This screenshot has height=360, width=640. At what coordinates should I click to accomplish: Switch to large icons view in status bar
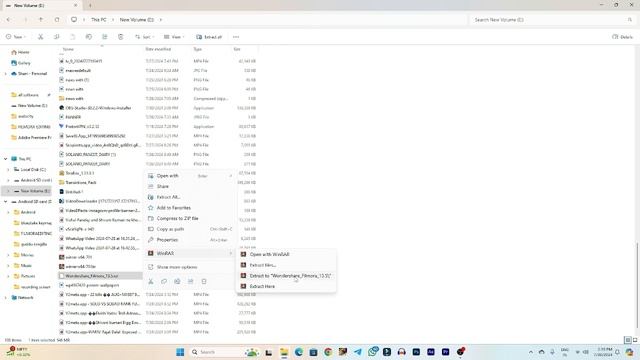pyautogui.click(x=635, y=340)
